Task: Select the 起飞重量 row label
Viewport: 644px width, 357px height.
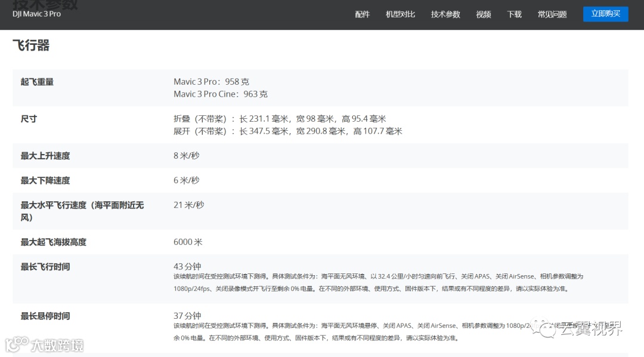Action: coord(38,81)
